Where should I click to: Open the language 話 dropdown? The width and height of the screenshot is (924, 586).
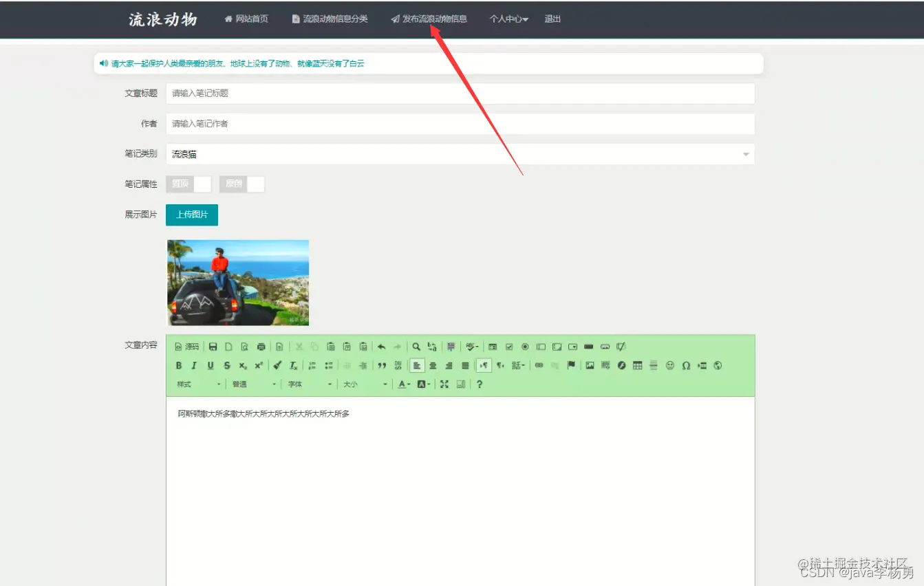coord(519,365)
